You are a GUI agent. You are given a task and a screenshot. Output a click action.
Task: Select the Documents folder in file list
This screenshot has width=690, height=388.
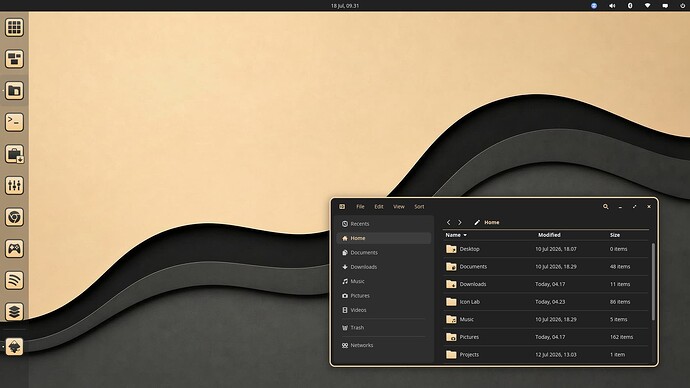546,267
